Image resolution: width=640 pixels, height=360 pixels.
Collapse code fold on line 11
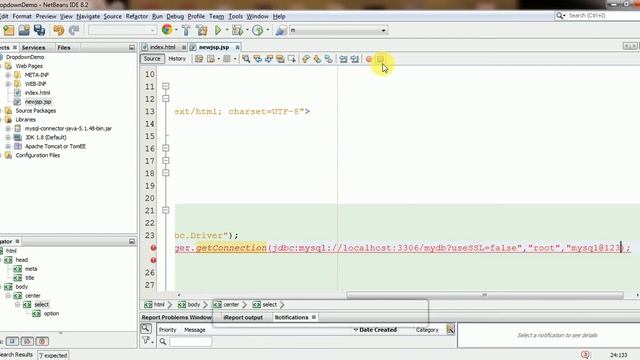click(166, 86)
